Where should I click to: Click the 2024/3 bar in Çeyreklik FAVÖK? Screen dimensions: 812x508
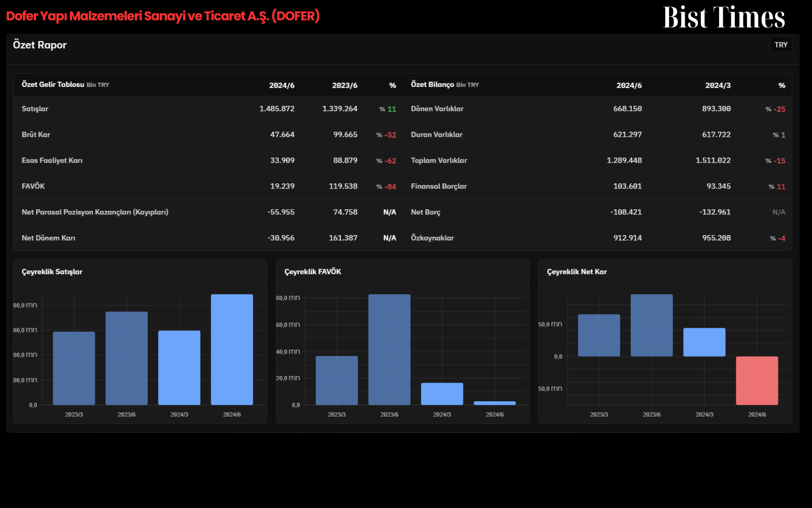[x=442, y=394]
